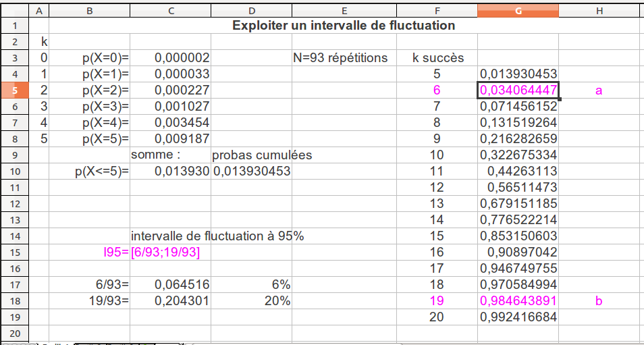
Task: Select cell with value 0,034064447
Action: point(518,90)
